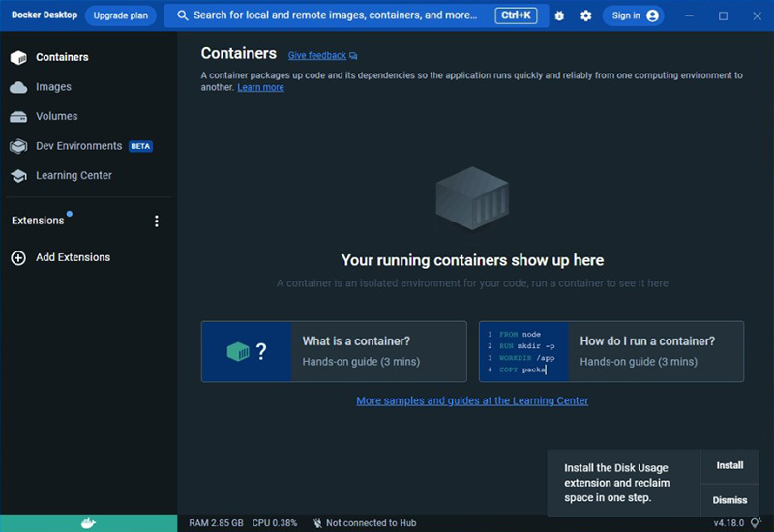Click the Volumes drive icon
774x532 pixels.
coord(18,117)
